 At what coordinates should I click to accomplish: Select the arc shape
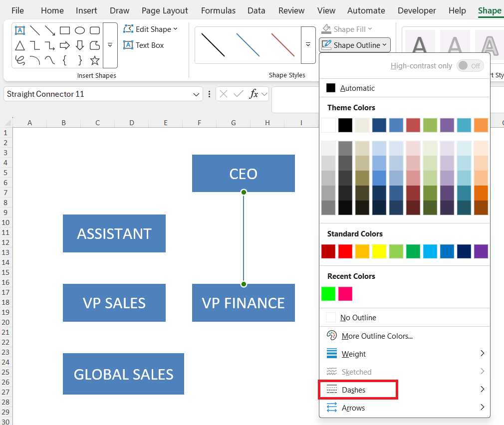[35, 60]
